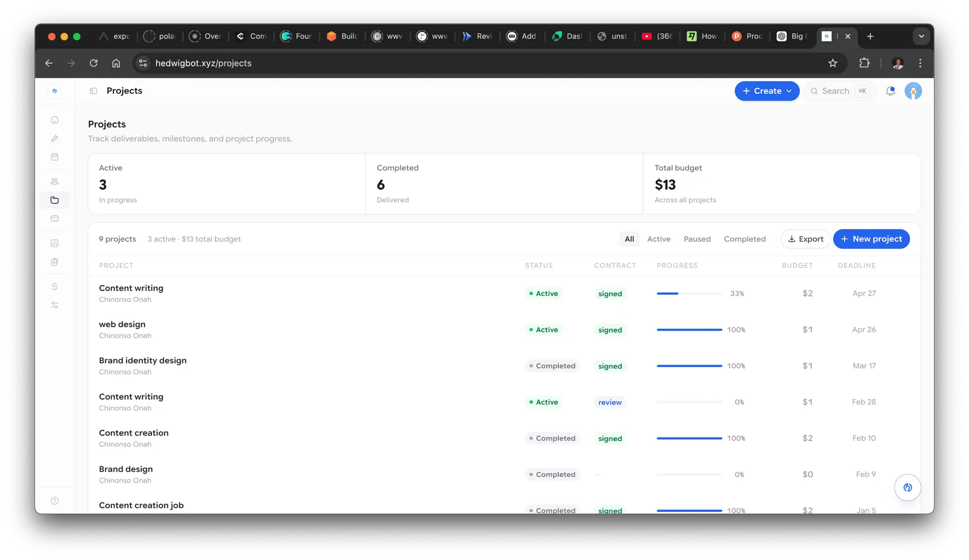Open a new browser tab
This screenshot has width=969, height=560.
click(870, 36)
